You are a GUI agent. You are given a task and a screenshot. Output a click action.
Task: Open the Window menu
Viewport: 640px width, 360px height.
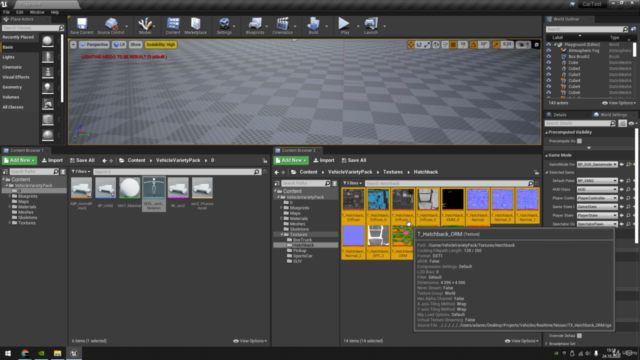(37, 12)
